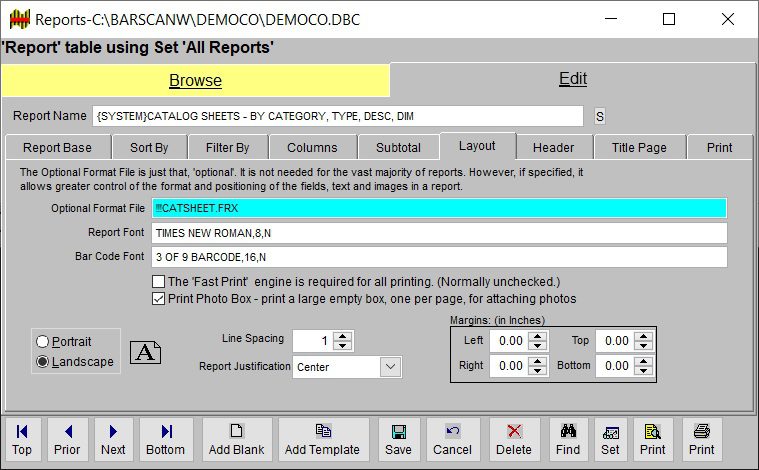This screenshot has height=470, width=759.
Task: Go to Prior record
Action: point(67,439)
